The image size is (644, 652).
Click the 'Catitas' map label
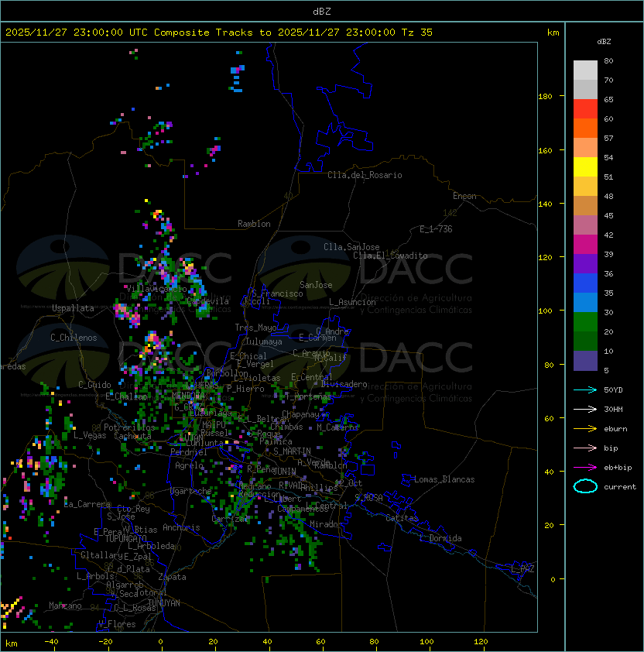[x=402, y=518]
